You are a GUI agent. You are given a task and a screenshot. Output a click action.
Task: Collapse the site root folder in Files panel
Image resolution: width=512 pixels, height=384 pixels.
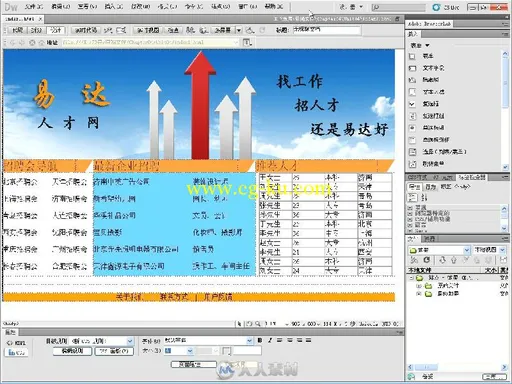tap(411, 278)
